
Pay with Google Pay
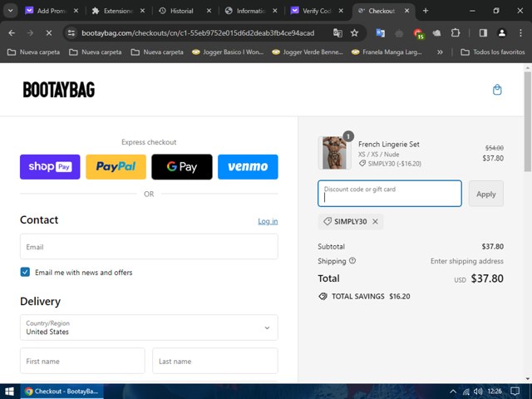pos(182,166)
